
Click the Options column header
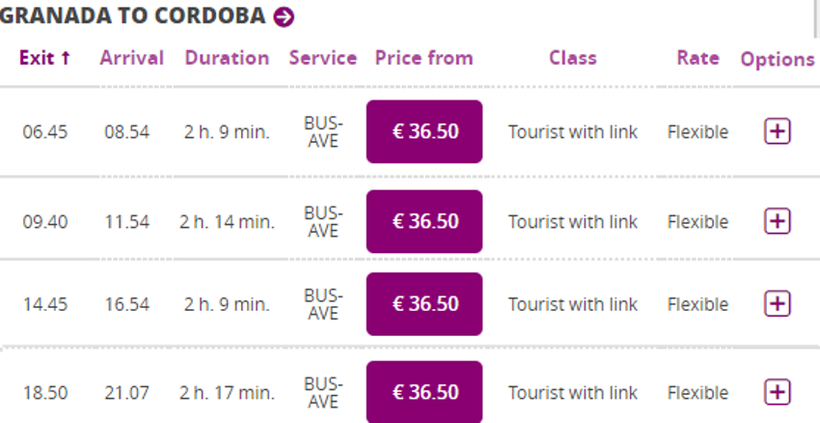click(x=777, y=59)
